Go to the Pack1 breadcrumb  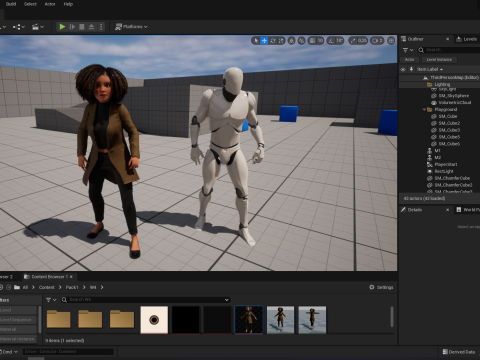coord(72,287)
